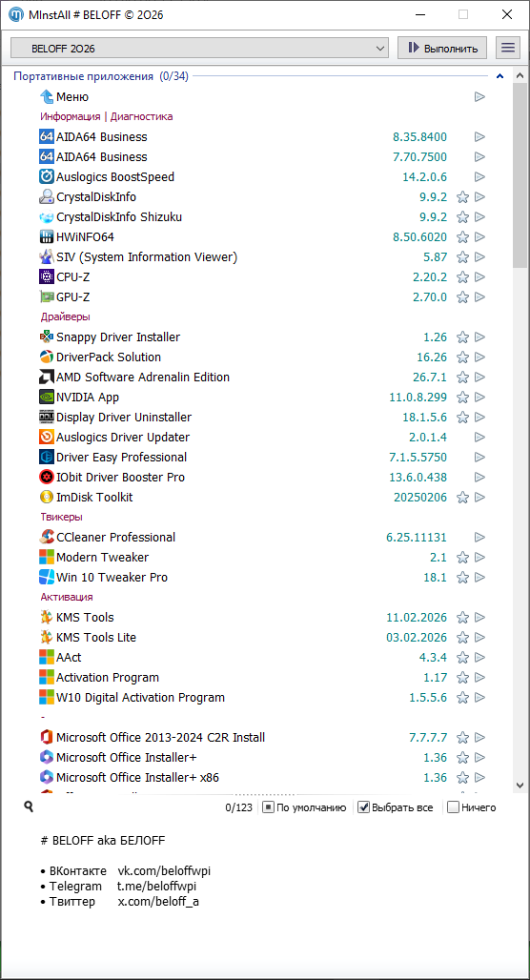Toggle favorite star for Win 10 Tweaker Pro

click(x=462, y=577)
